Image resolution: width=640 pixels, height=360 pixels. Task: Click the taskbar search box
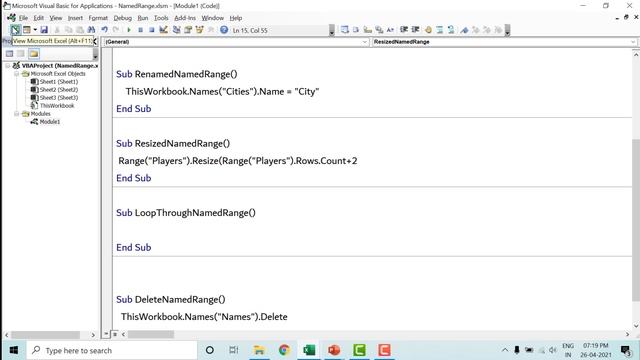[x=112, y=350]
